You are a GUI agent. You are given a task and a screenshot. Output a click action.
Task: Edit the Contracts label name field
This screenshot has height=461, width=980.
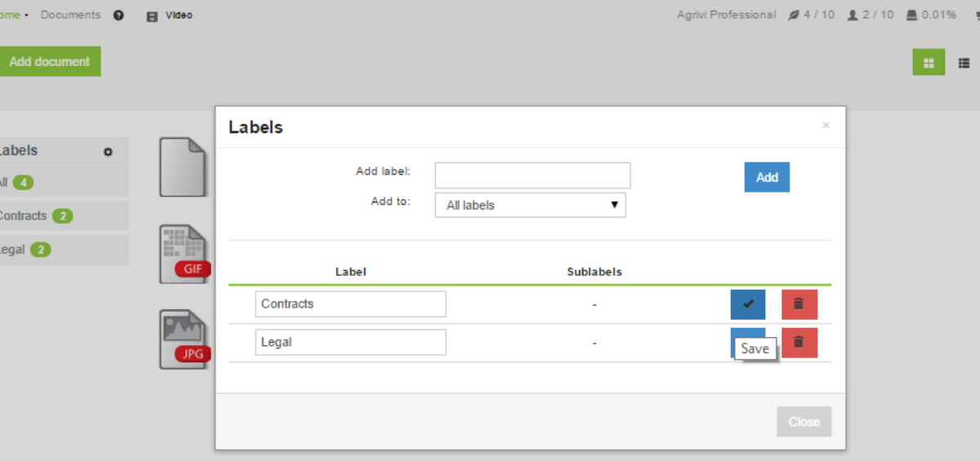tap(350, 304)
